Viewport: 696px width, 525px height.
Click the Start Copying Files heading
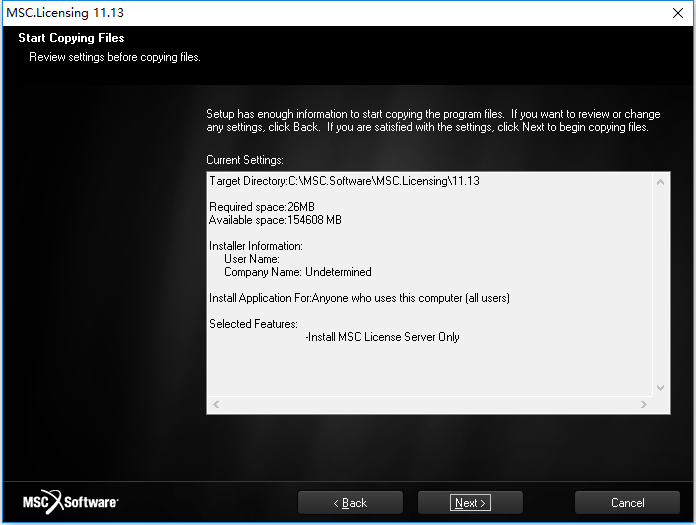pyautogui.click(x=71, y=38)
